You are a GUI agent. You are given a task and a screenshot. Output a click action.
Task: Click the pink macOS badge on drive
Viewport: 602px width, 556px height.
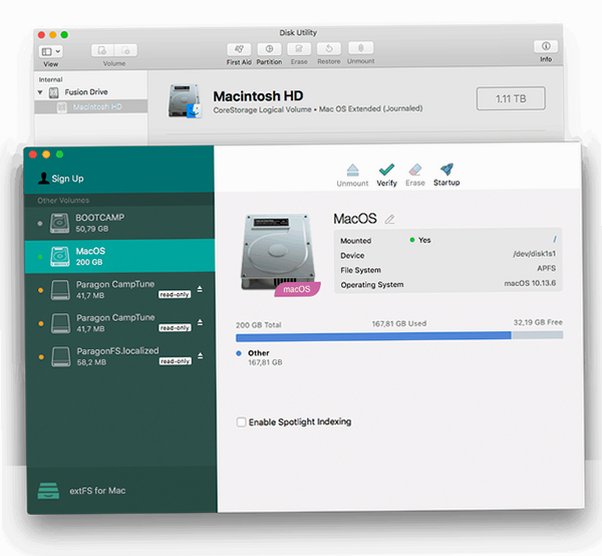297,289
